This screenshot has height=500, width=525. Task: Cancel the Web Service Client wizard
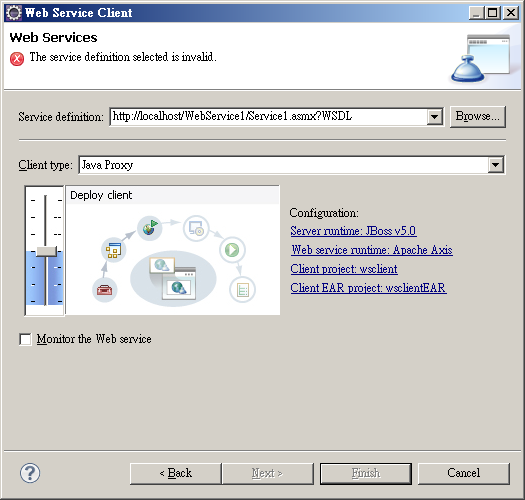click(464, 473)
